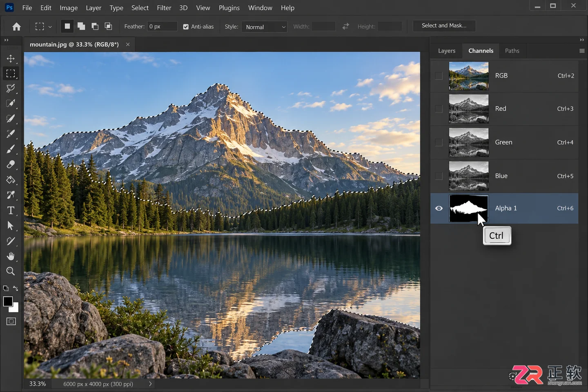Toggle visibility of Red channel
Image resolution: width=588 pixels, height=392 pixels.
click(439, 109)
